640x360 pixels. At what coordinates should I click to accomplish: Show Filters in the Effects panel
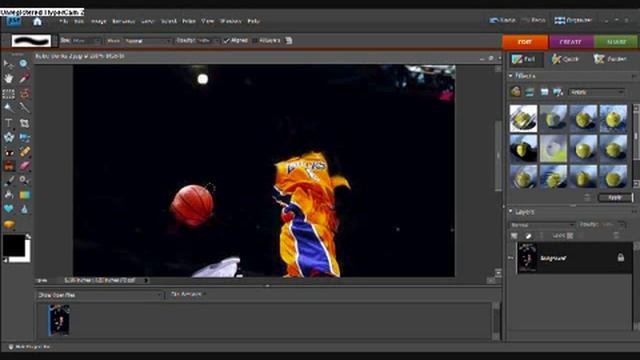516,92
